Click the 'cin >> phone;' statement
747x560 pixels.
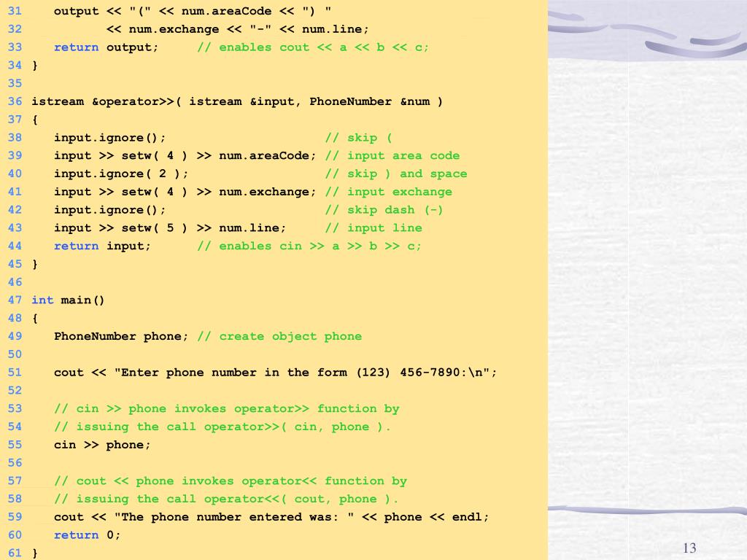tap(102, 446)
